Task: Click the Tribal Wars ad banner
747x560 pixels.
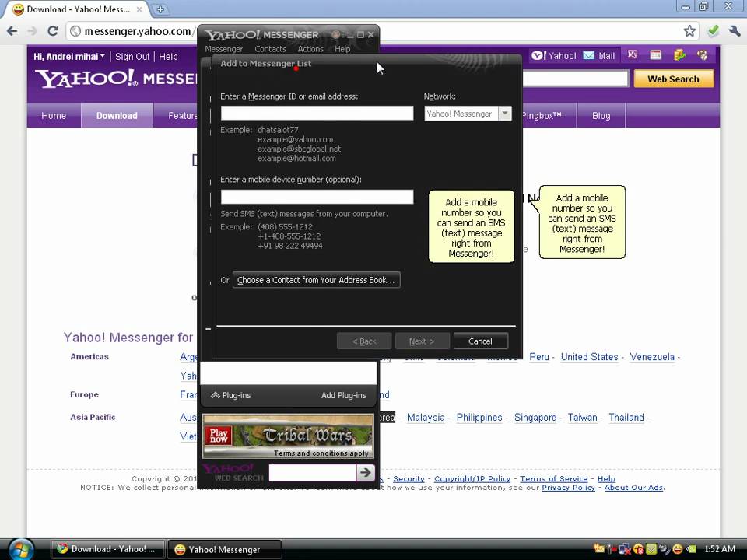Action: [288, 436]
